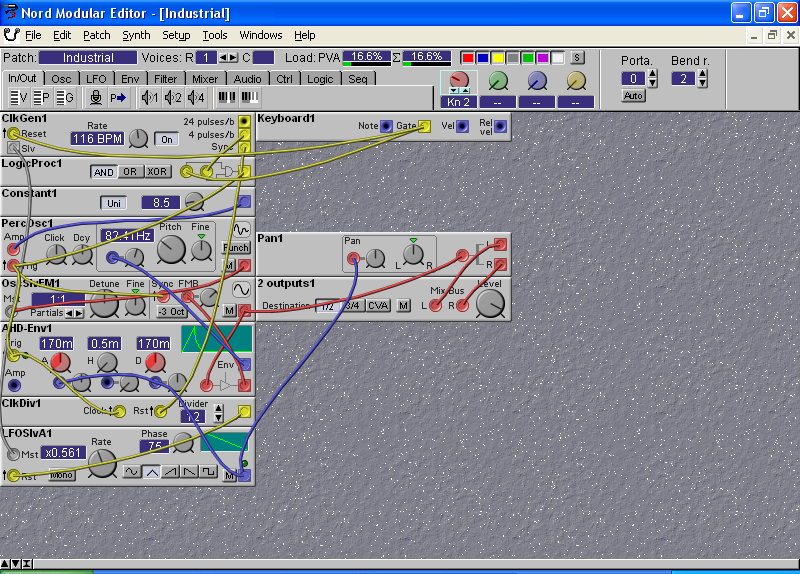Click the first keyboard module icon
The height and width of the screenshot is (574, 800).
click(x=227, y=97)
